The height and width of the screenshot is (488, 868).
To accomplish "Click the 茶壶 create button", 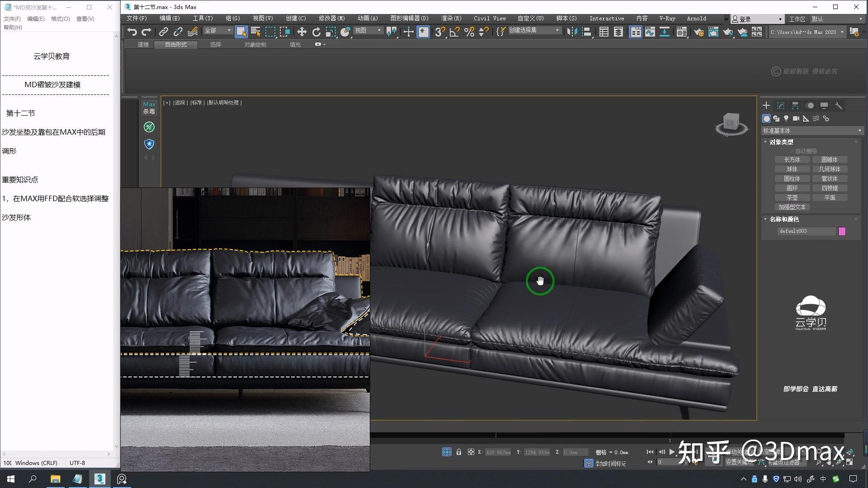I will tap(792, 197).
